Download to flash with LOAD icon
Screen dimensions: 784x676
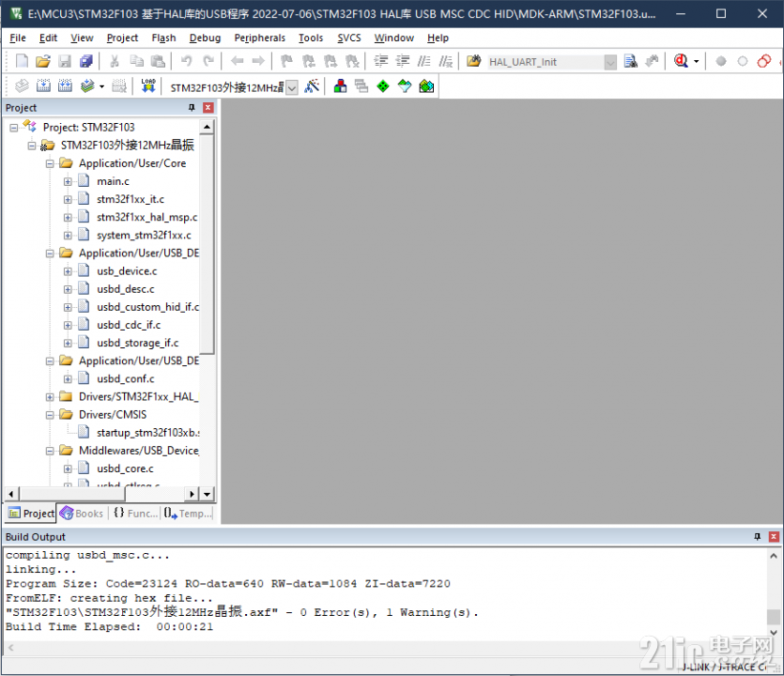(x=148, y=86)
